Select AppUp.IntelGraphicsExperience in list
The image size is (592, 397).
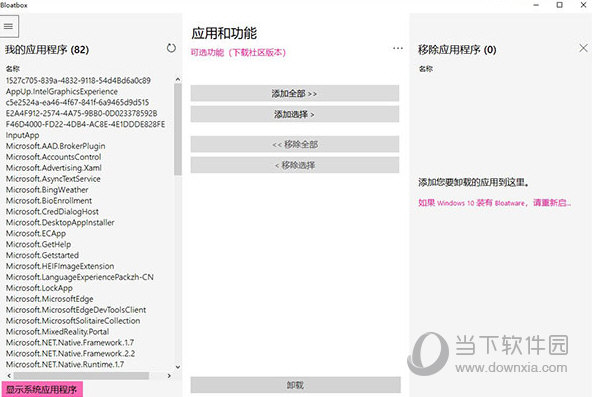click(x=62, y=91)
